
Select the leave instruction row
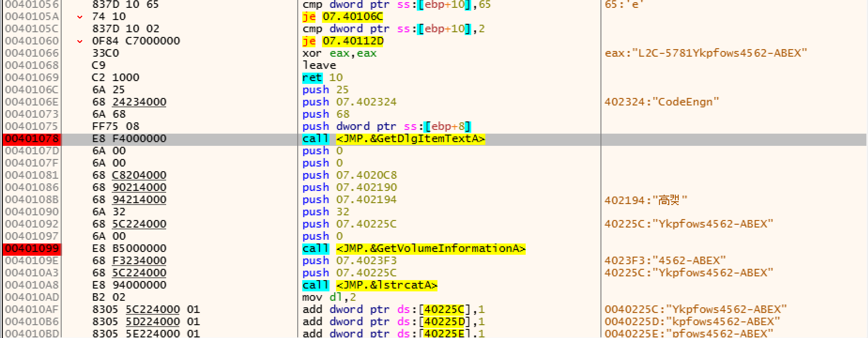319,65
